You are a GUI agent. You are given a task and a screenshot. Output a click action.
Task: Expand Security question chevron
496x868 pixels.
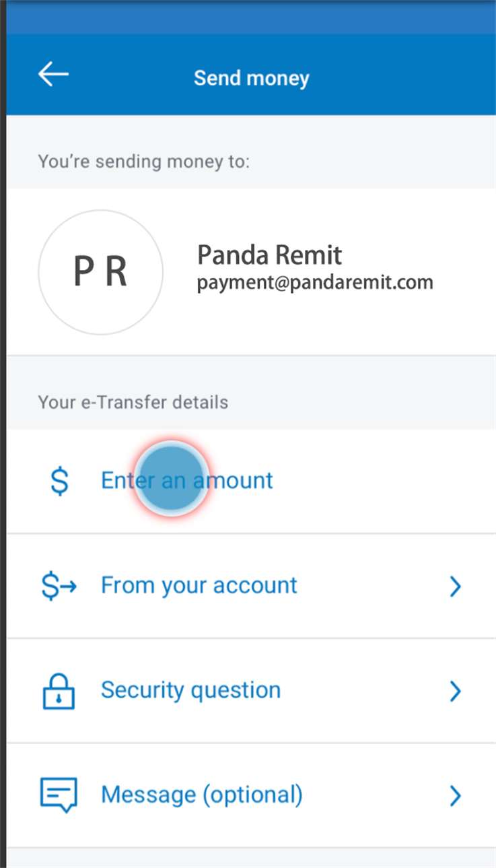point(456,691)
